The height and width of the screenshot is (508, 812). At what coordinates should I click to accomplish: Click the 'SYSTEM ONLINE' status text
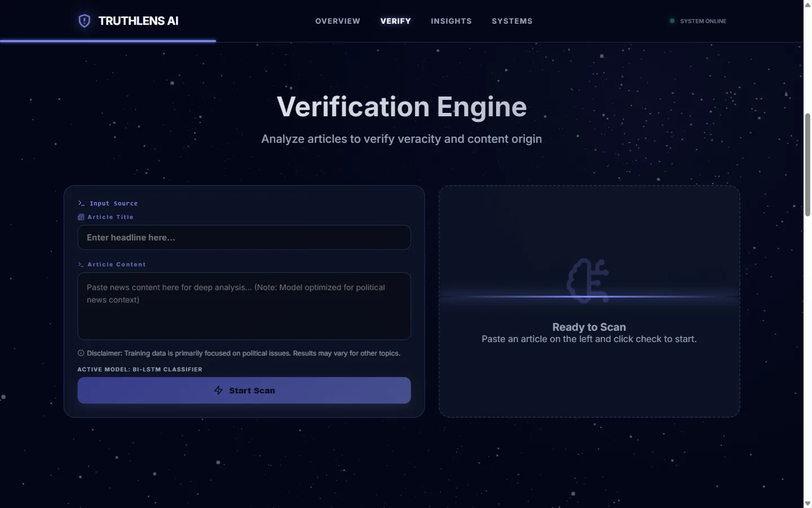pos(703,21)
